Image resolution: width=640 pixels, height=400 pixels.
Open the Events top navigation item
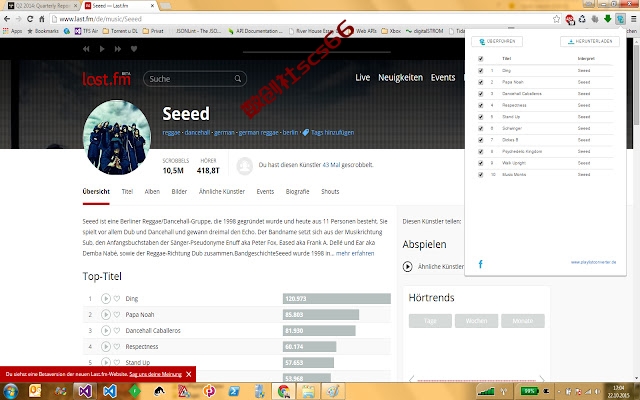(443, 78)
